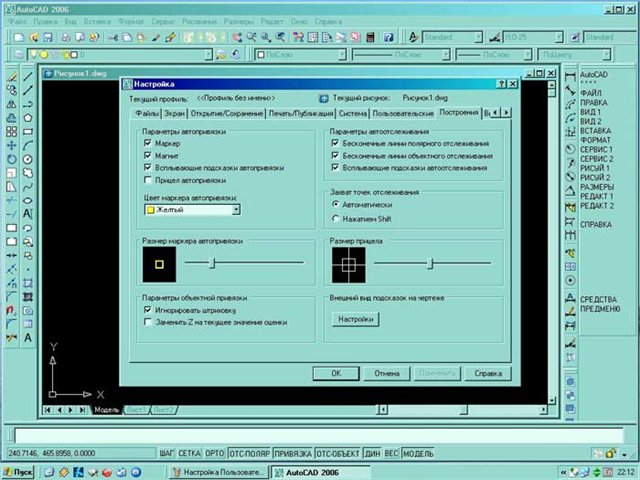Open the Формат menu

point(128,21)
